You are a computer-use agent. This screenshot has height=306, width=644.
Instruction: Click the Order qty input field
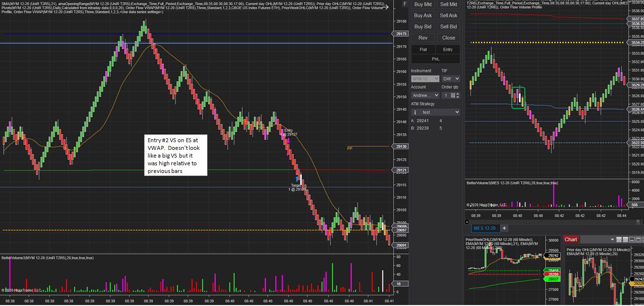(x=446, y=95)
